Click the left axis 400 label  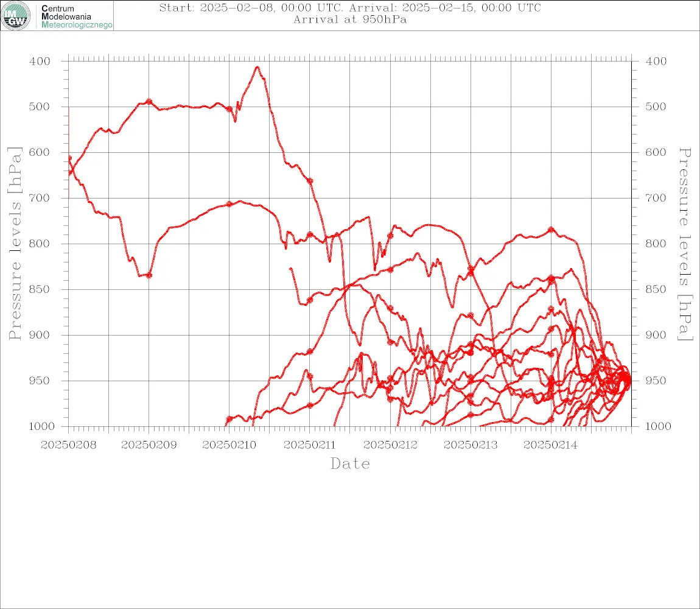click(40, 62)
